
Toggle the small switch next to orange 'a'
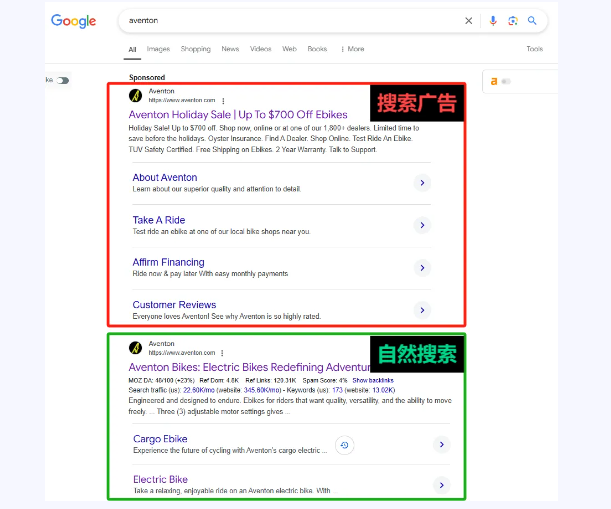tap(506, 81)
